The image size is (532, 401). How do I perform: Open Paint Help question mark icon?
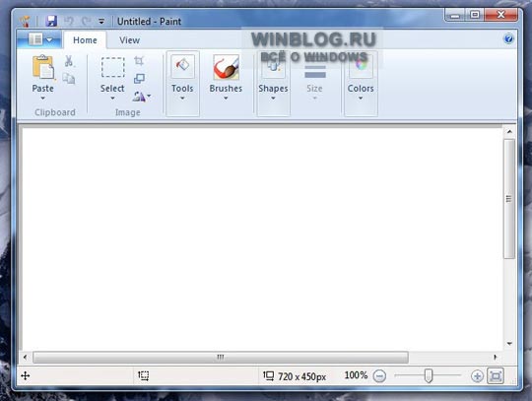[508, 38]
